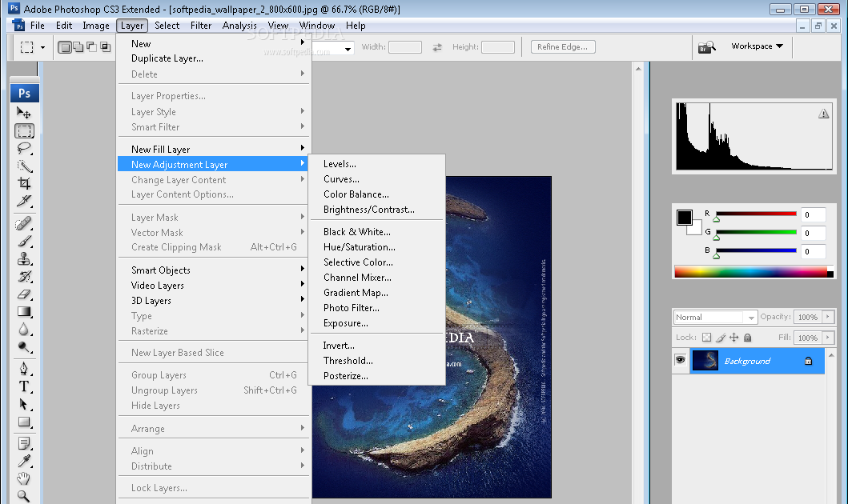Open Adobe Bridge from options bar
The image size is (848, 504).
707,47
